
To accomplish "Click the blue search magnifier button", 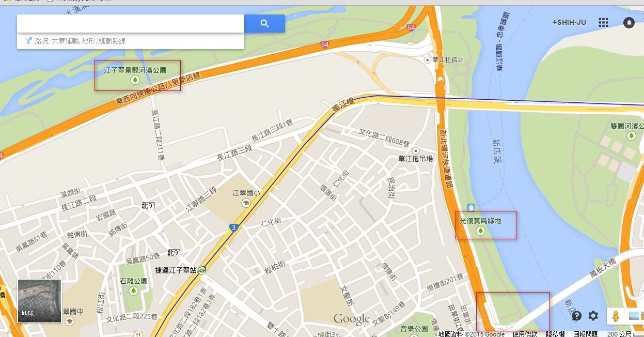I will point(264,23).
